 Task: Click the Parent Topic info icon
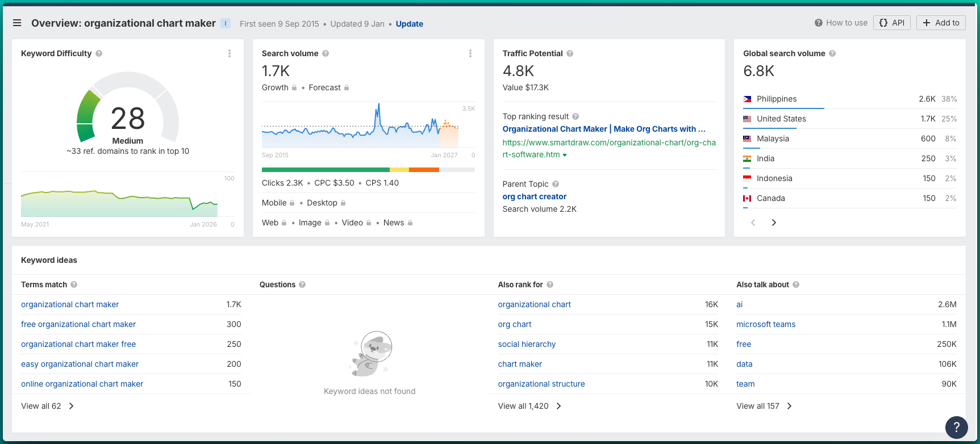click(556, 184)
